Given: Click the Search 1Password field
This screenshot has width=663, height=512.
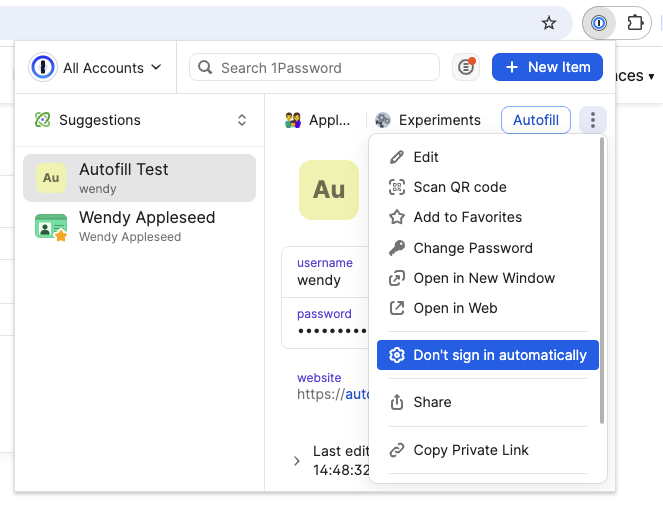Looking at the screenshot, I should (x=315, y=68).
